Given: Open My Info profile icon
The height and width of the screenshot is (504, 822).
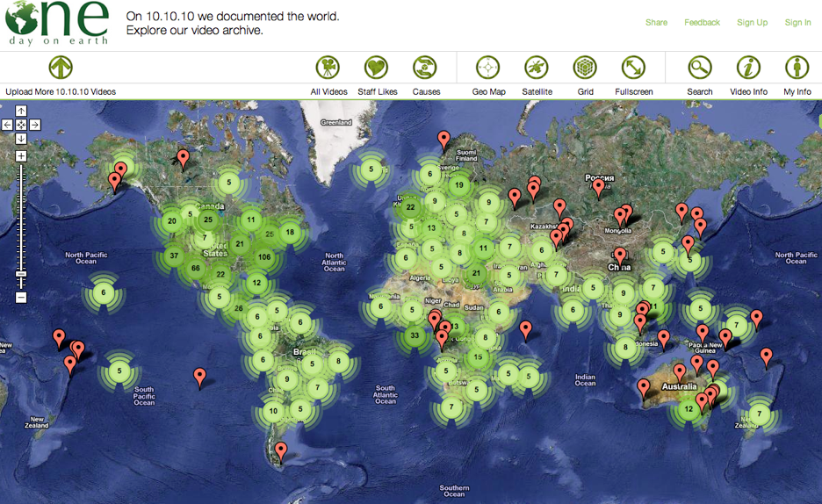Looking at the screenshot, I should pos(797,68).
